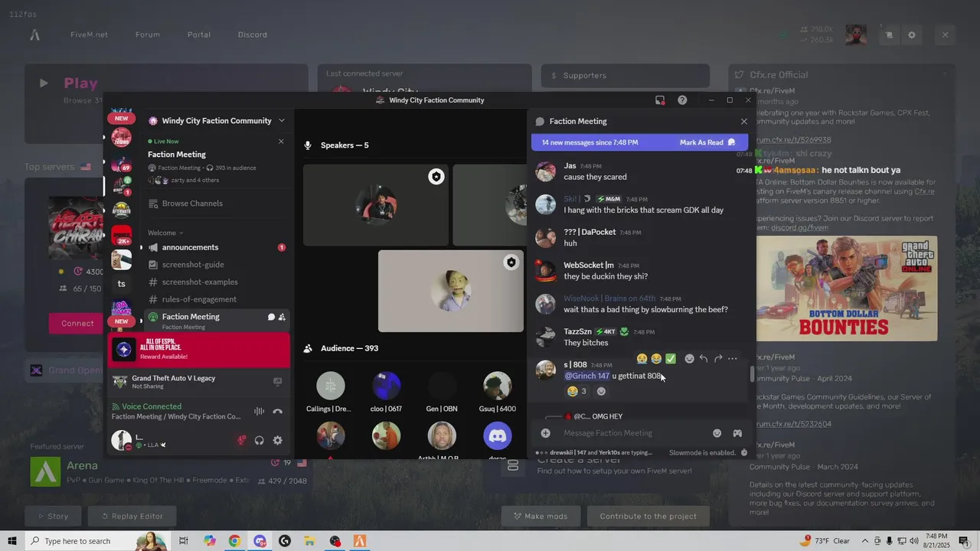Screen dimensions: 980x551
Task: Open Discord tab in FiveM launcher
Action: (x=253, y=35)
